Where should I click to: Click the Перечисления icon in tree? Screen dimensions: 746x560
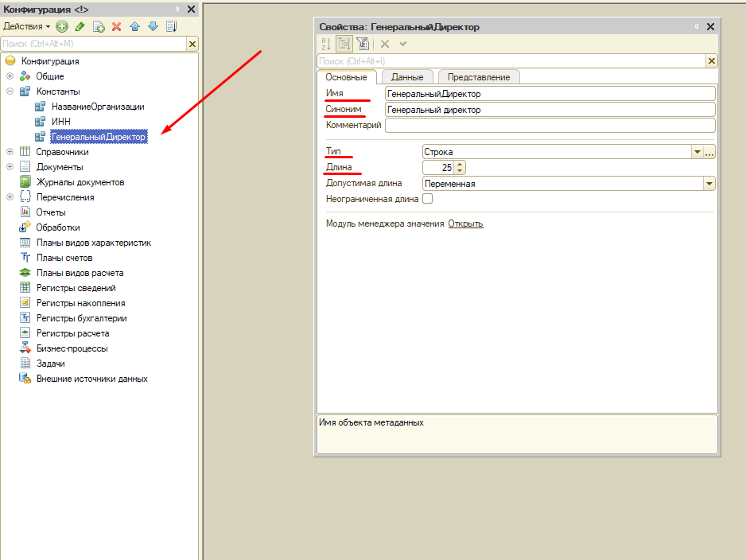coord(25,197)
